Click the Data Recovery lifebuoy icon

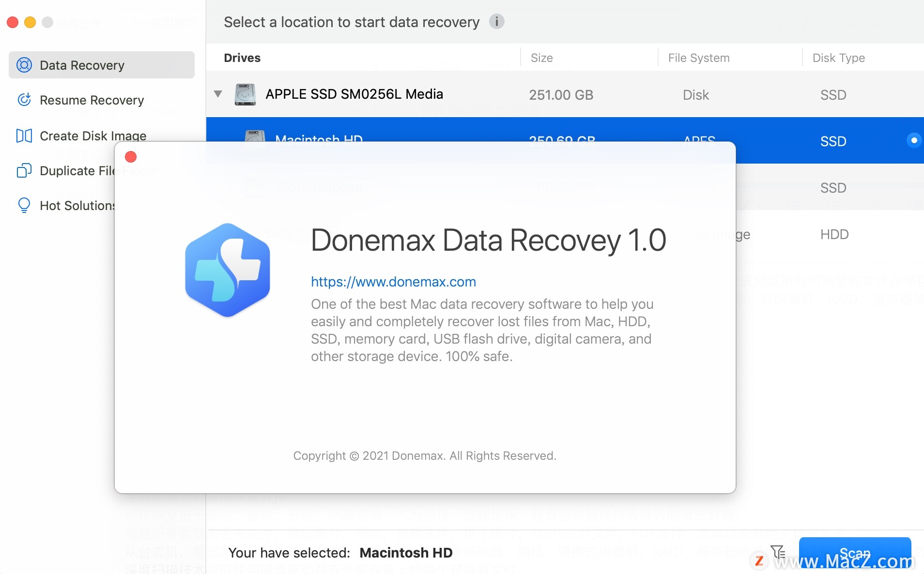pos(24,65)
